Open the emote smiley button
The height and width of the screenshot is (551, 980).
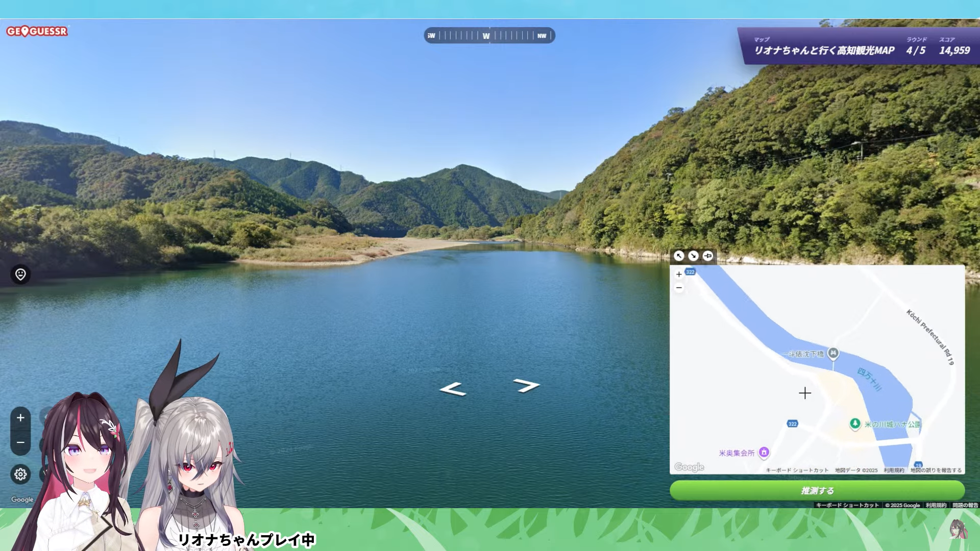pos(20,274)
